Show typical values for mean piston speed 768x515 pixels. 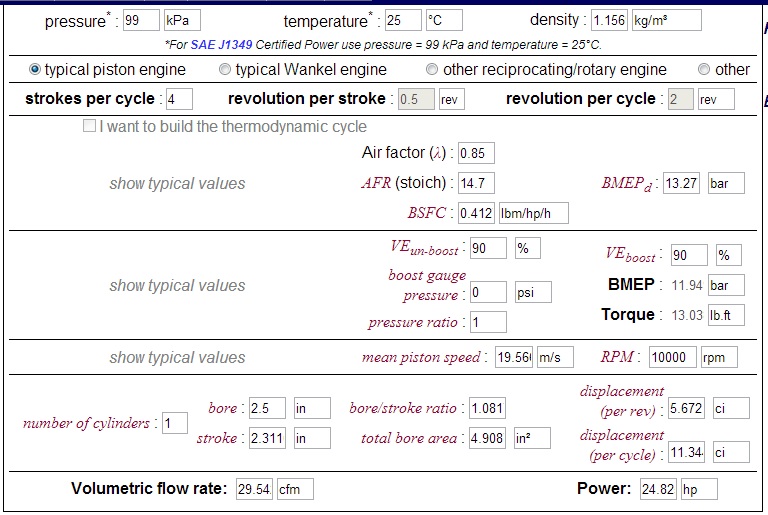[x=177, y=358]
